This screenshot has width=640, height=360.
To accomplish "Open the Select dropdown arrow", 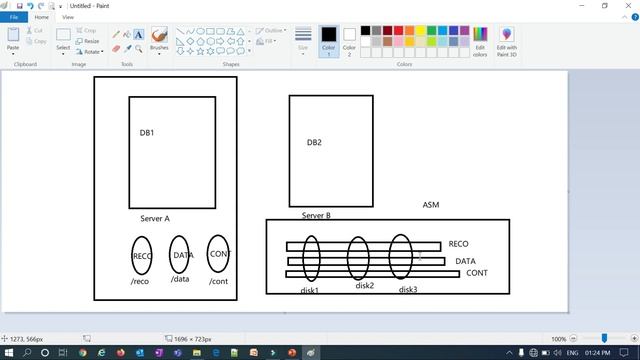I will [63, 54].
